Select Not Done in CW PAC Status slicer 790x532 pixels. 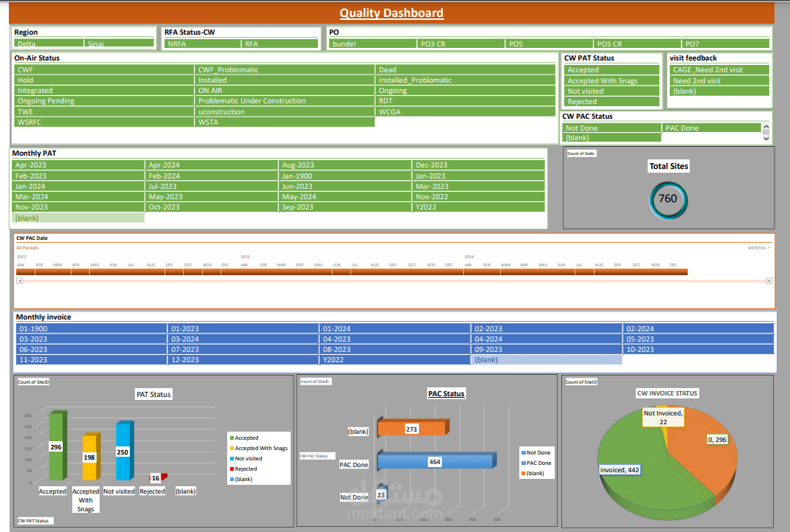coord(611,128)
